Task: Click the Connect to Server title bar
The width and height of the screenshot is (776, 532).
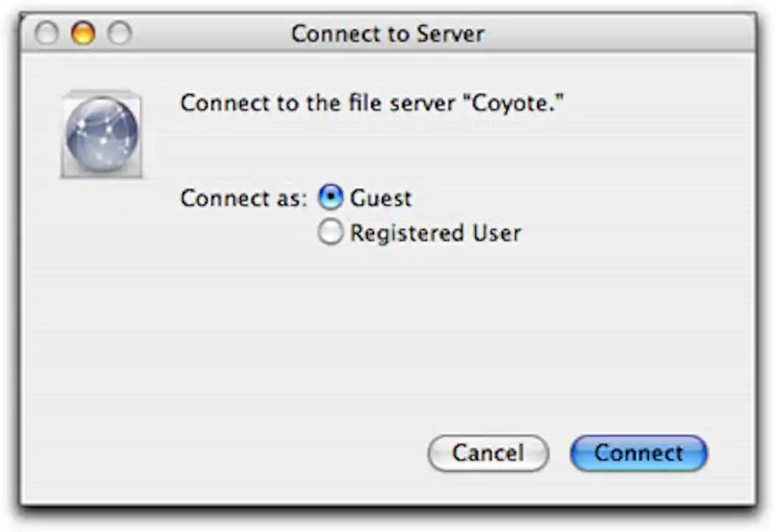Action: pos(388,33)
